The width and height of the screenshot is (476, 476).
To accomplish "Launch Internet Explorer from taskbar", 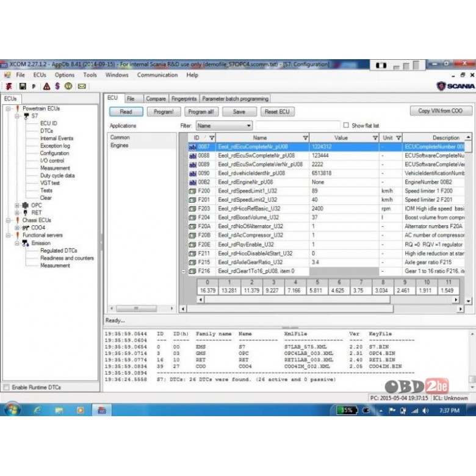I will [x=37, y=411].
